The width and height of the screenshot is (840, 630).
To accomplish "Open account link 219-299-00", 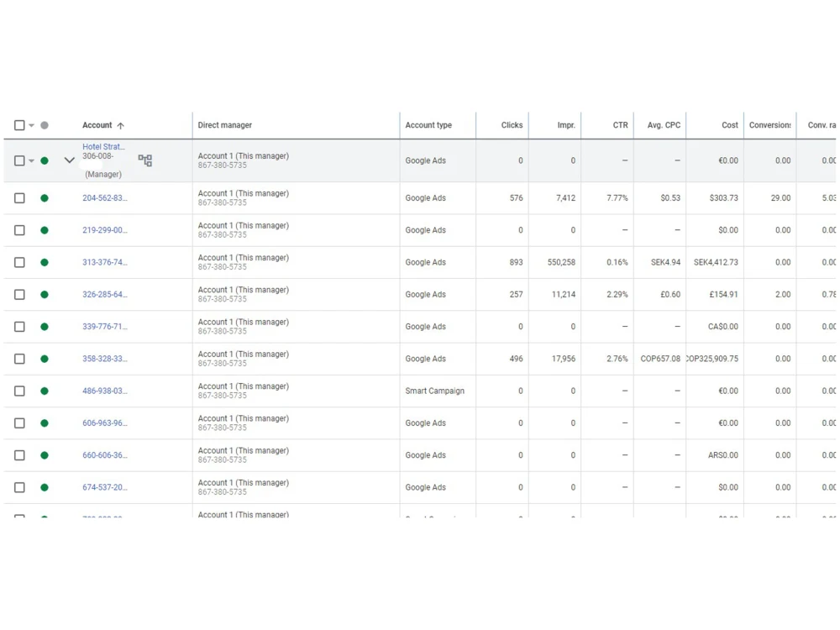I will (x=105, y=230).
